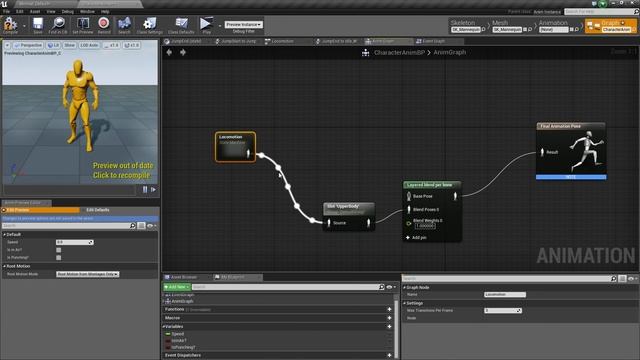
Task: Open the Preview Instance debug filter dropdown
Action: (x=244, y=24)
